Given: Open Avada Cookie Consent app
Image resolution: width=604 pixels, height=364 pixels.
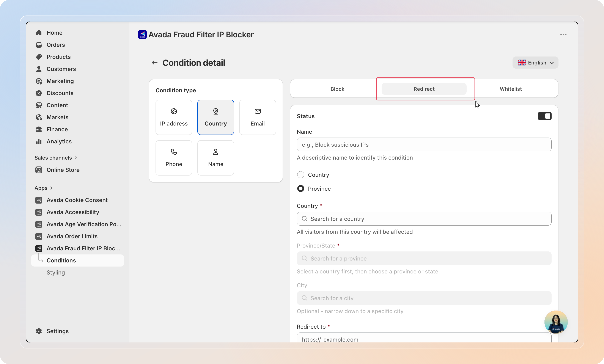Looking at the screenshot, I should click(x=77, y=200).
